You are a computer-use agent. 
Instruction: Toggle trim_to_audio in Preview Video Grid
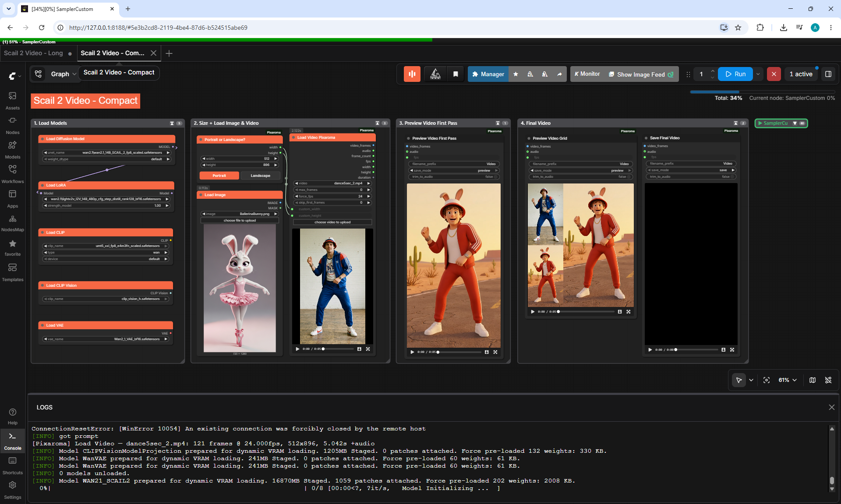pos(581,177)
